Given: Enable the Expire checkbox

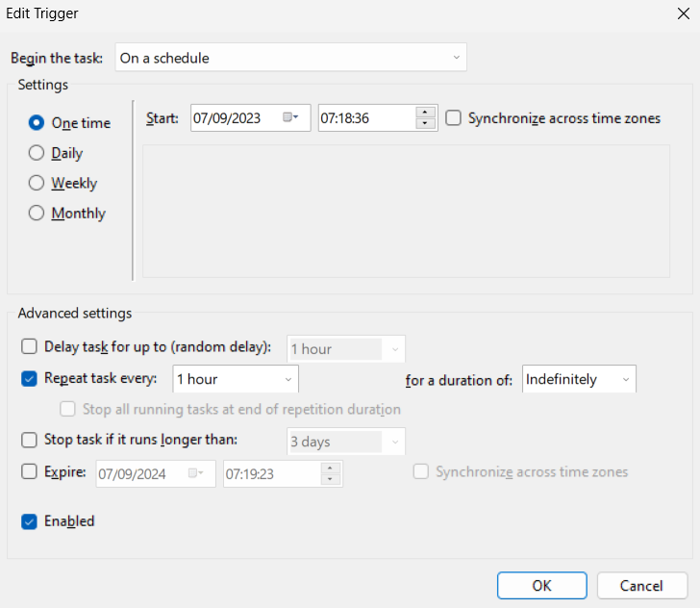Looking at the screenshot, I should [x=29, y=471].
